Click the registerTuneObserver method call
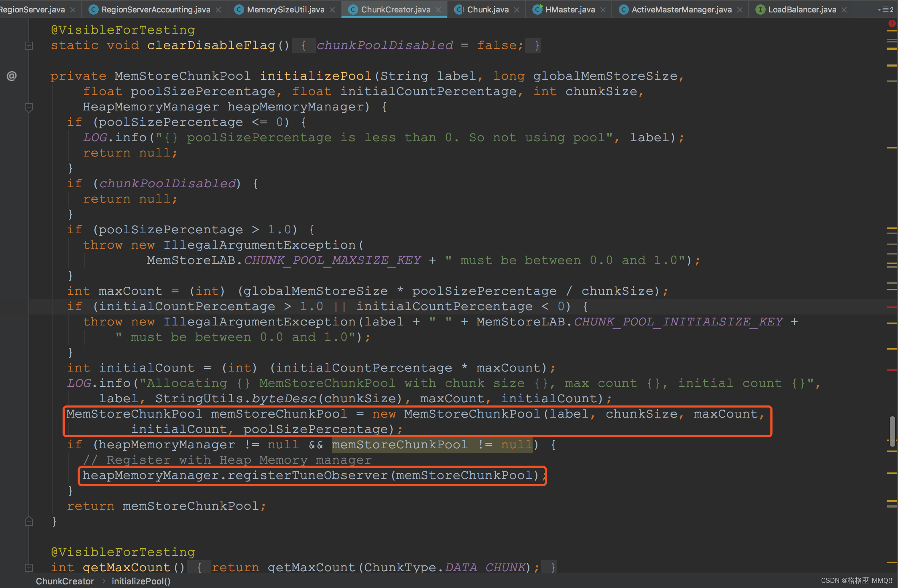 pos(307,475)
